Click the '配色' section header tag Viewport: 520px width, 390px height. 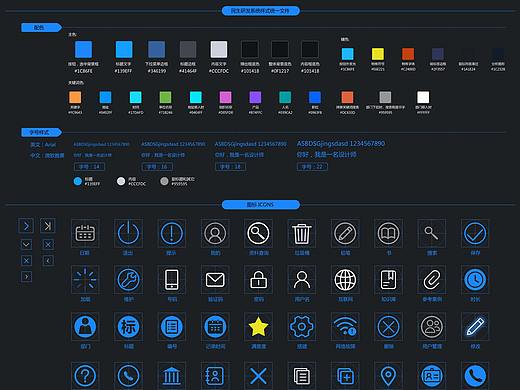pos(41,28)
